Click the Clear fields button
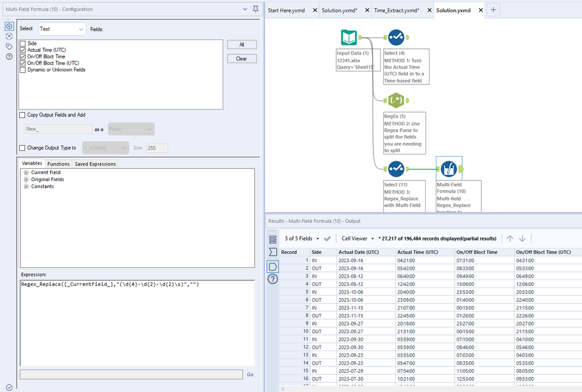582x392 pixels. pyautogui.click(x=242, y=59)
